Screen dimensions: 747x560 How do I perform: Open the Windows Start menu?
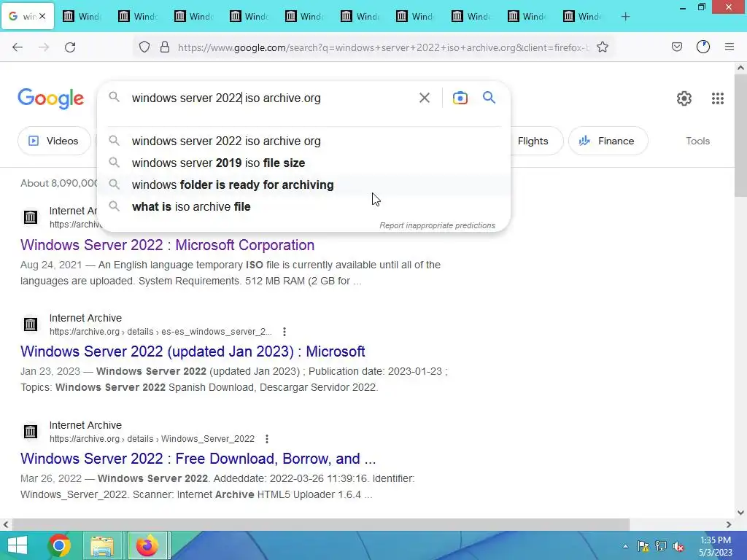(18, 545)
